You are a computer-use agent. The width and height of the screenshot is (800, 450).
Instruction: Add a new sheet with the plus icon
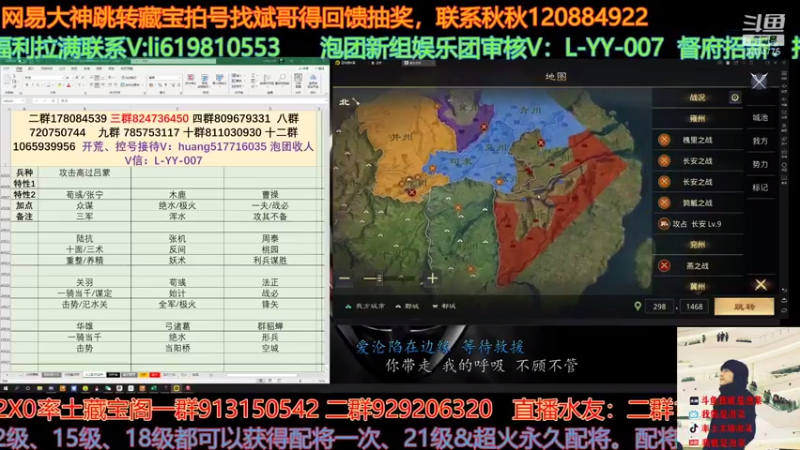[211, 375]
